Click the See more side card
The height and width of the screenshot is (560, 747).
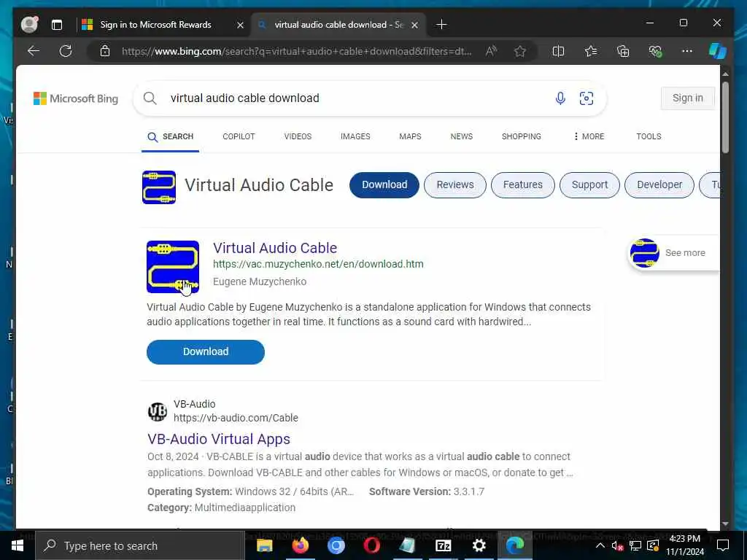pos(673,253)
